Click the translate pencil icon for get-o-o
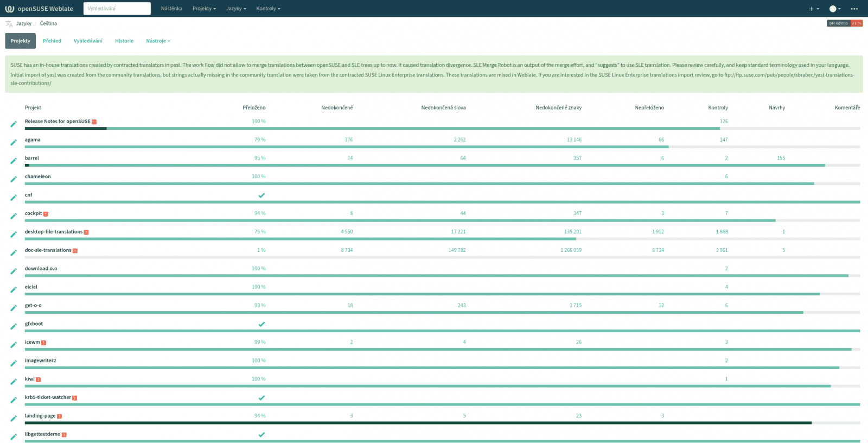868x443 pixels. pyautogui.click(x=14, y=309)
